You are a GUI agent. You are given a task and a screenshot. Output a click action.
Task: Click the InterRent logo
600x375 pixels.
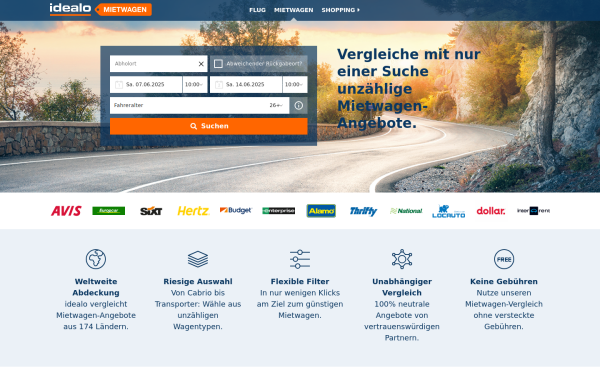click(533, 211)
